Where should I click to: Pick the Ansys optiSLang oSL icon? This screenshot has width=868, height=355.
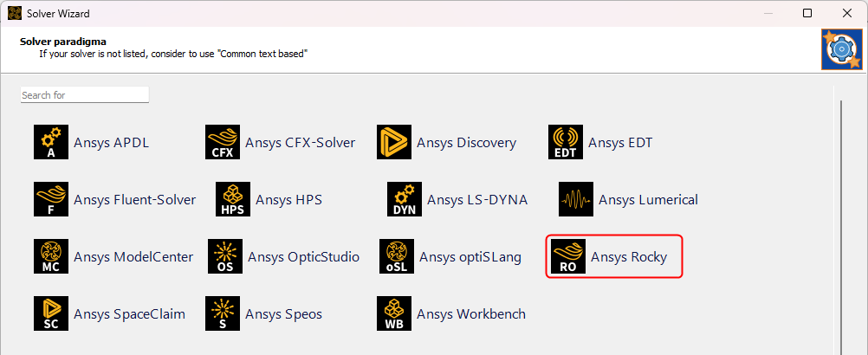click(397, 256)
